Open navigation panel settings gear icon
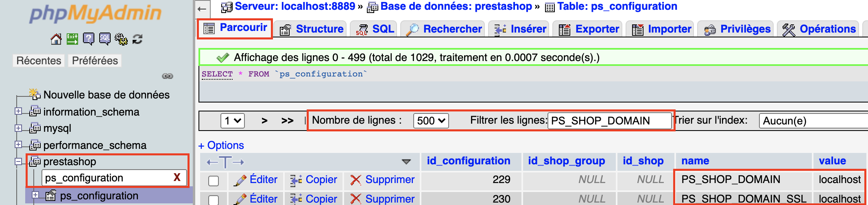This screenshot has height=205, width=868. click(x=121, y=39)
